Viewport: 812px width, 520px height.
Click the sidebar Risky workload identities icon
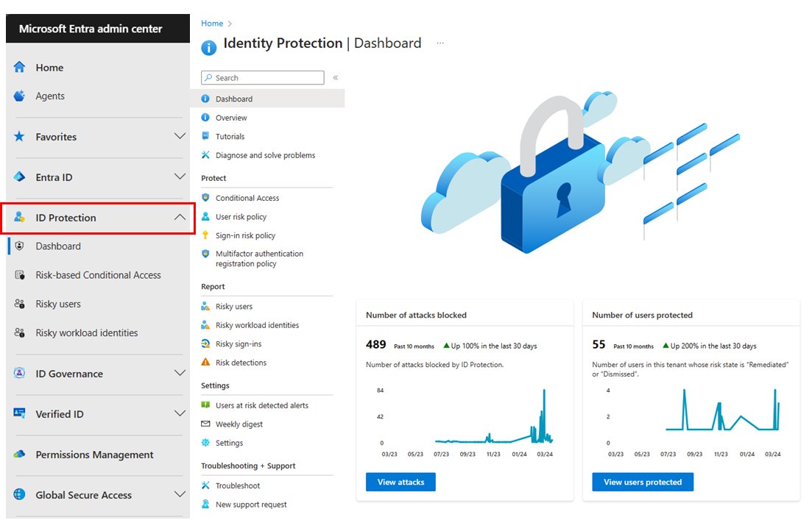click(x=19, y=332)
